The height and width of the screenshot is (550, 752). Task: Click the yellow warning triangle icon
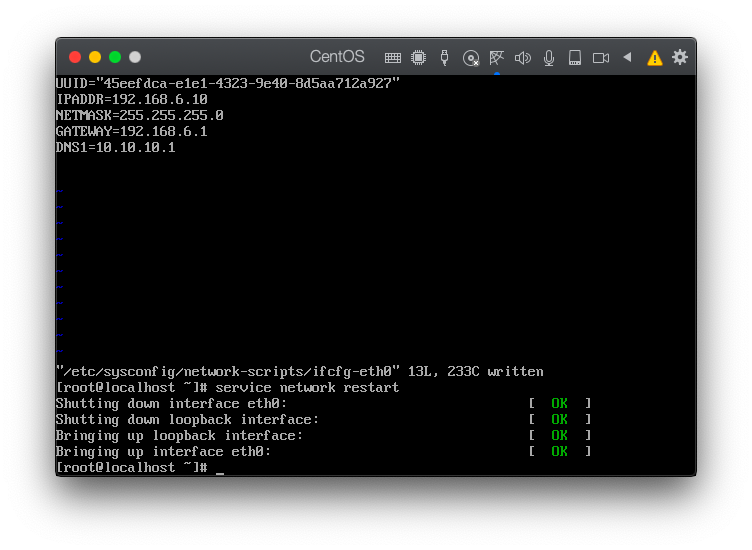654,58
